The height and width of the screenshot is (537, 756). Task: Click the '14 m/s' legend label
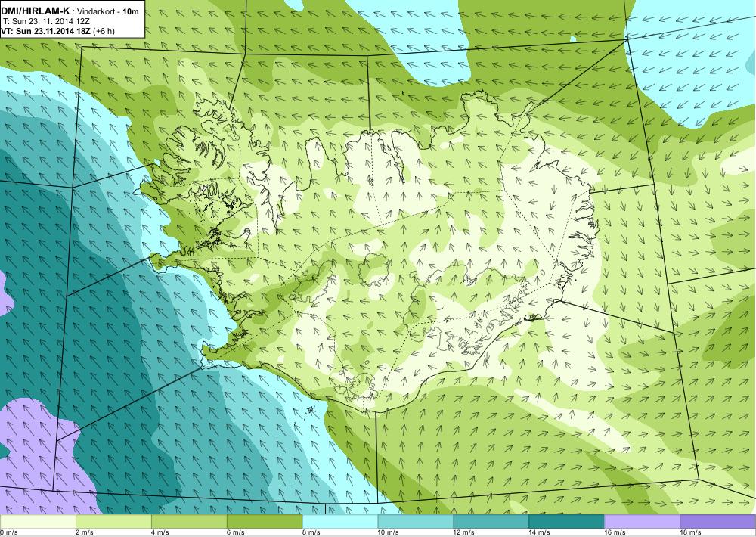pos(540,532)
